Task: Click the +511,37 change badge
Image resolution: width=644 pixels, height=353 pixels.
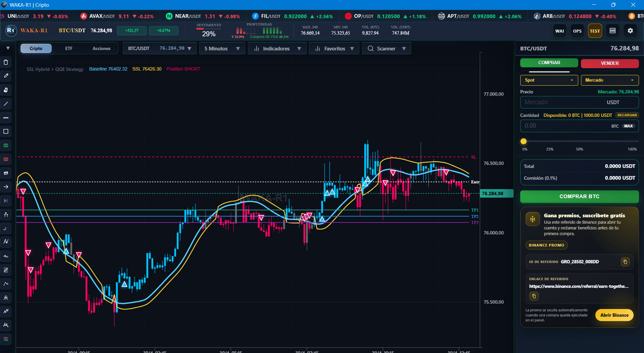Action: [x=132, y=31]
